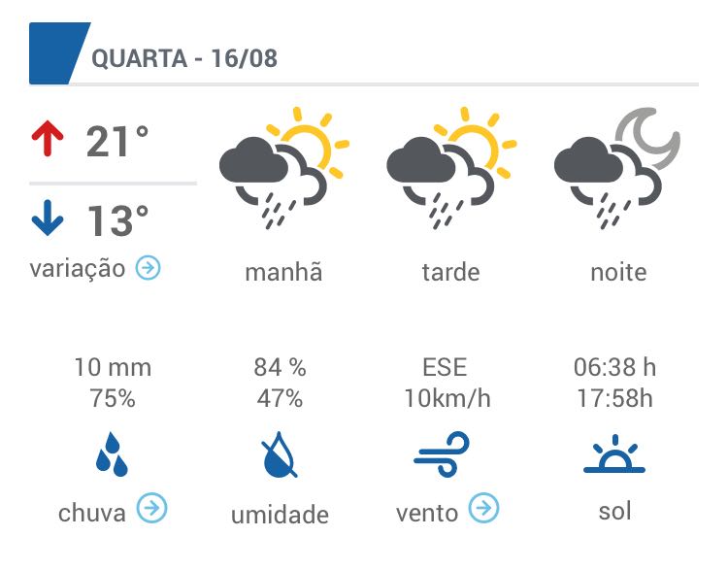Click the humidity droplet icon

(x=279, y=454)
